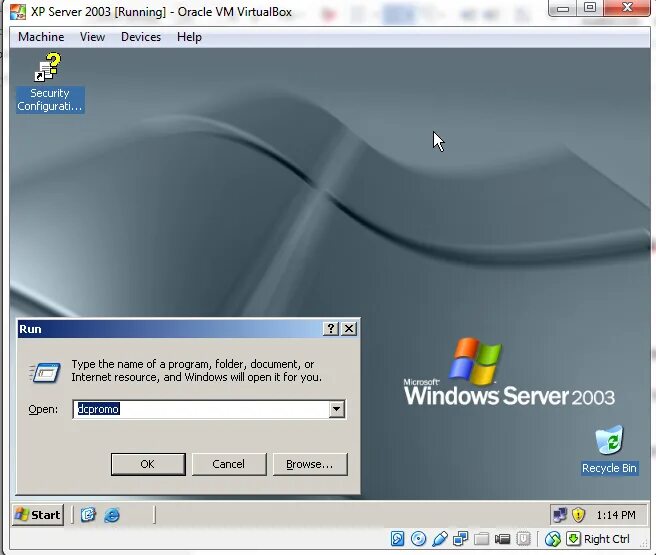Expand the Open combo box dropdown arrow

pos(336,409)
